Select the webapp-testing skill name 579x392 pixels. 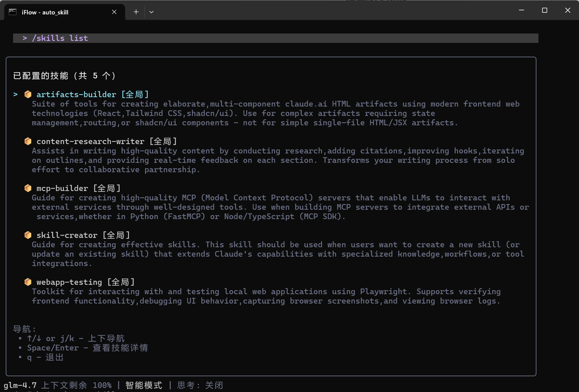(69, 282)
